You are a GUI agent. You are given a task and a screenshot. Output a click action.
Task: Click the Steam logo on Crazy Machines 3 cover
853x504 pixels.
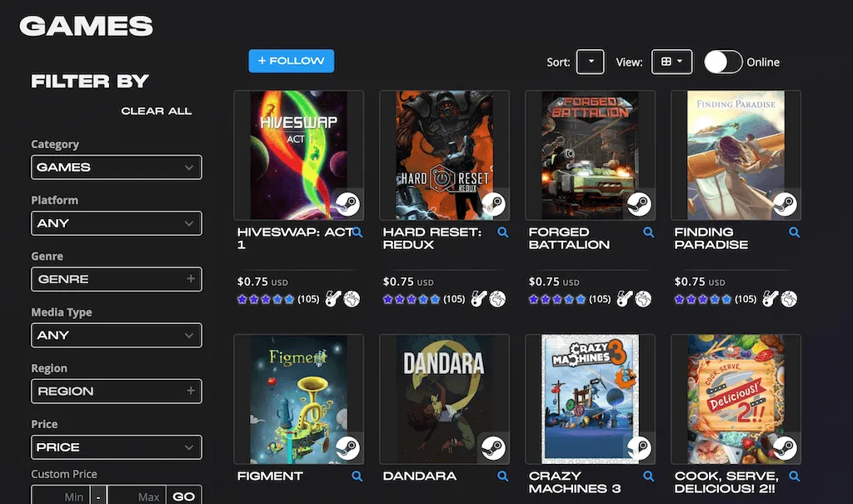(639, 448)
